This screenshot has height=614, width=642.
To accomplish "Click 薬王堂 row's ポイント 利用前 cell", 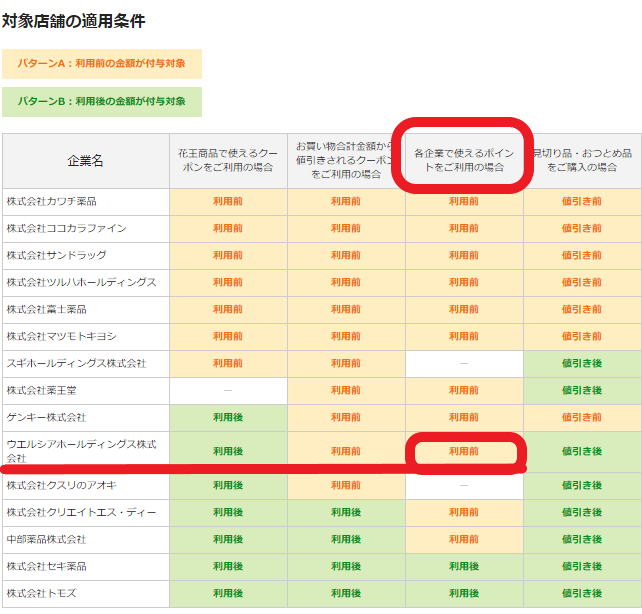I will pos(464,391).
